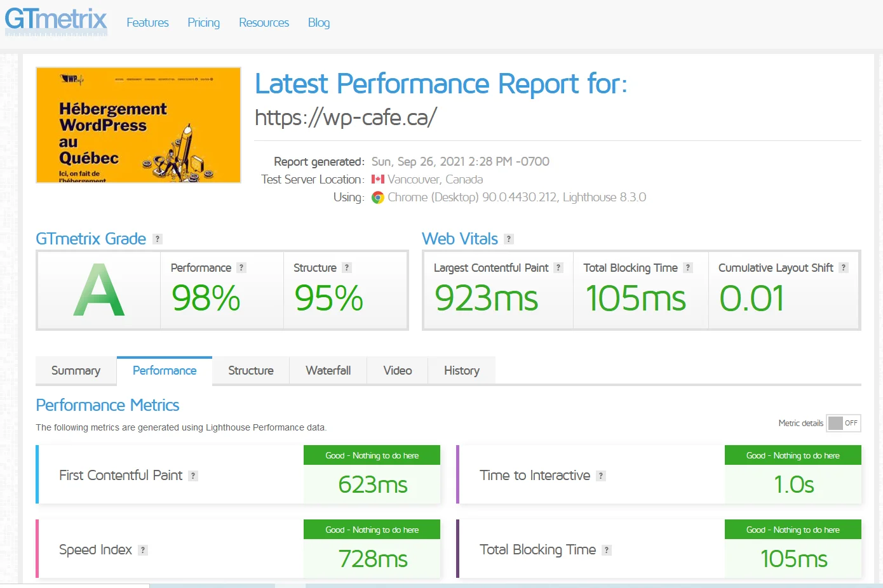Open the Resources menu

tap(264, 23)
